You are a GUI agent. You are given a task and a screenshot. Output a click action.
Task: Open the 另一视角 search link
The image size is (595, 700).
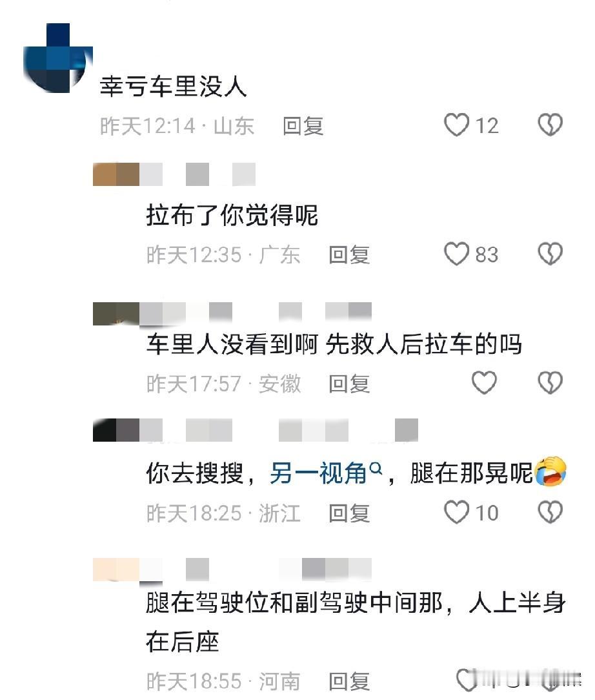(326, 473)
